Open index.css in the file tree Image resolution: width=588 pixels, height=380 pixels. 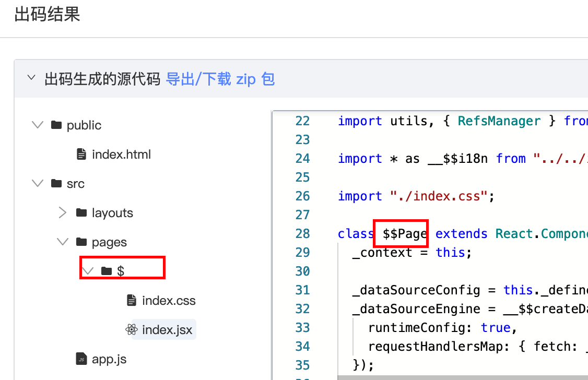coord(169,300)
